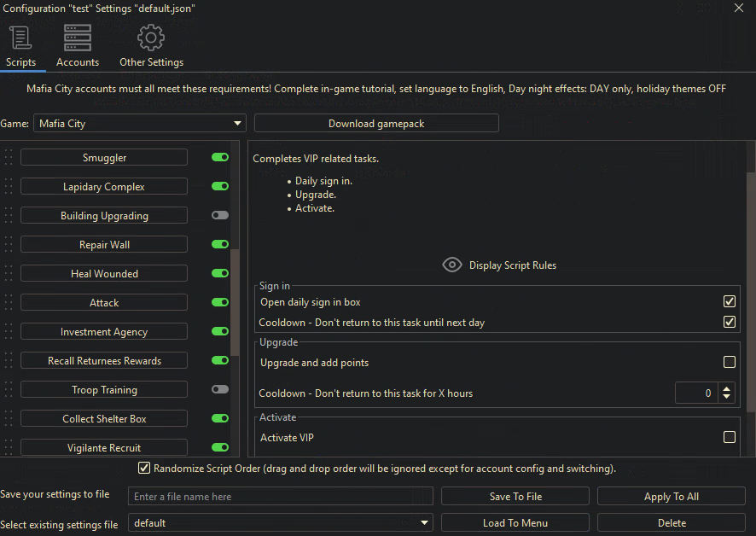Increase the Upgrade cooldown hours stepper
This screenshot has width=756, height=536.
point(727,388)
